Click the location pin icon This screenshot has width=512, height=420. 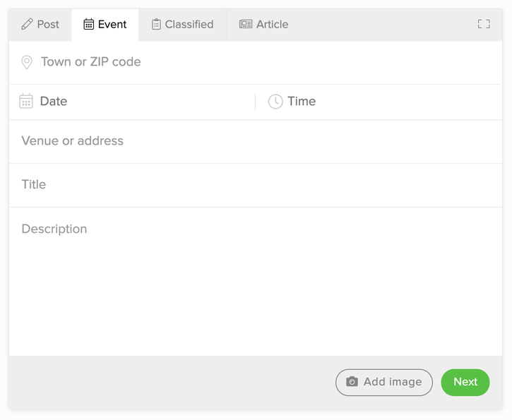tap(27, 62)
